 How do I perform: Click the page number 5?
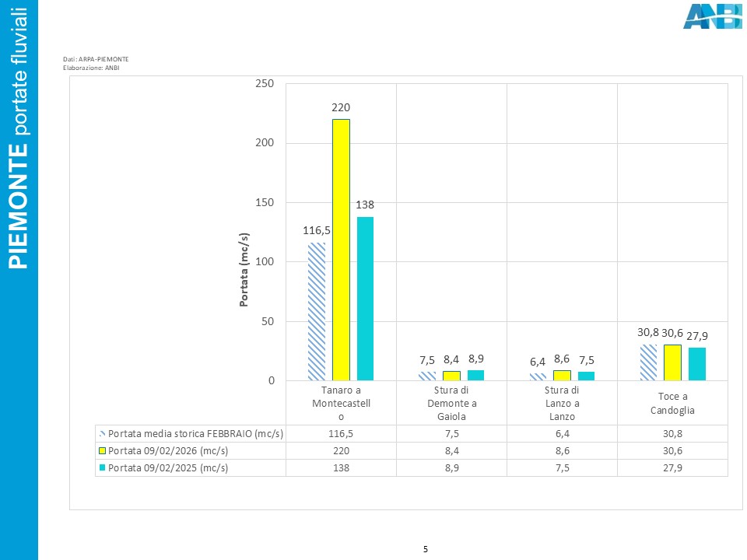[x=426, y=549]
